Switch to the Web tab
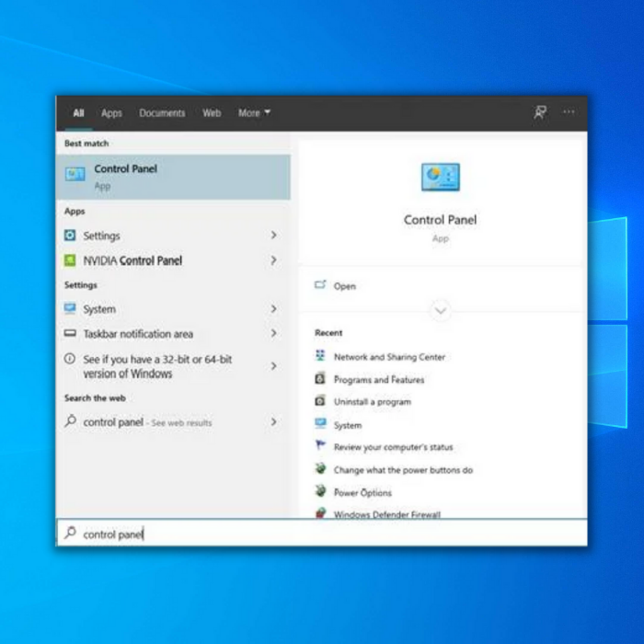Viewport: 644px width, 644px height. 212,113
